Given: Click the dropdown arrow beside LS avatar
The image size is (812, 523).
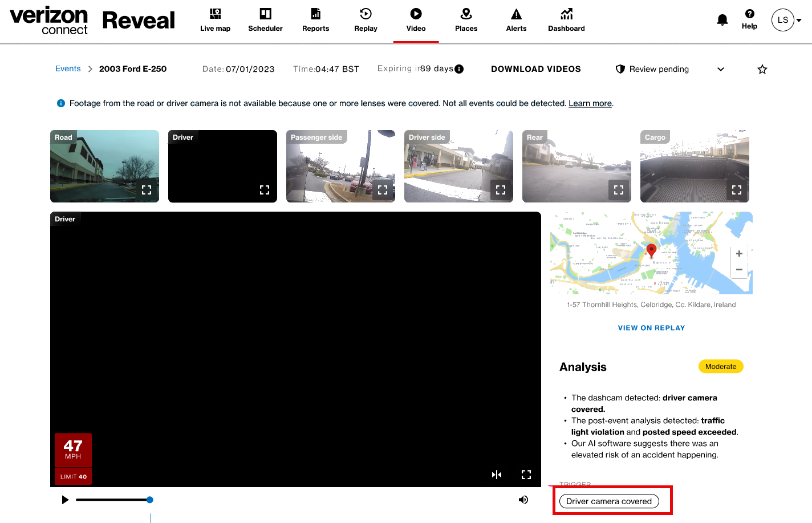Looking at the screenshot, I should [799, 20].
